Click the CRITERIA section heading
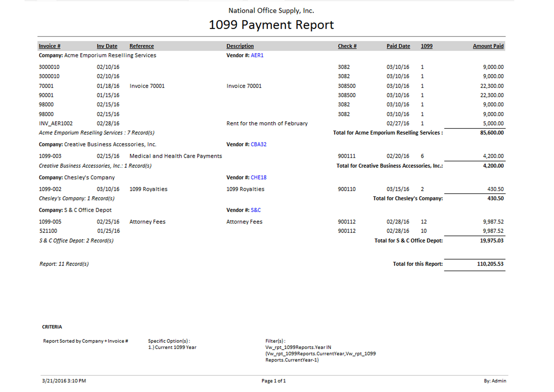 tap(52, 327)
